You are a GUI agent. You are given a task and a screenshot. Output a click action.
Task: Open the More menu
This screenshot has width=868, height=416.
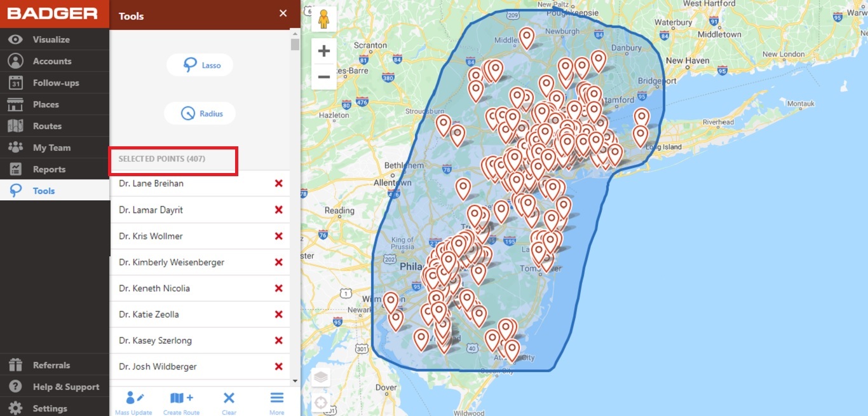coord(276,403)
